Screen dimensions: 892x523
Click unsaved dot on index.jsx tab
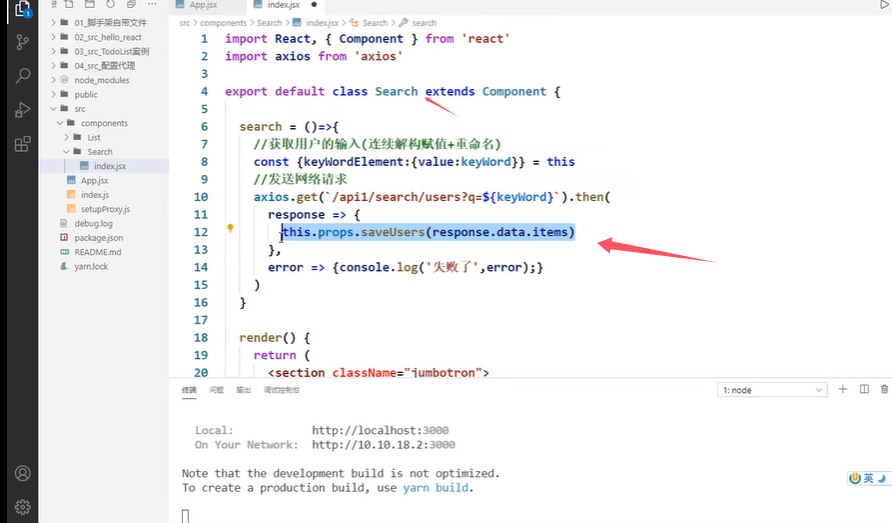coord(313,5)
